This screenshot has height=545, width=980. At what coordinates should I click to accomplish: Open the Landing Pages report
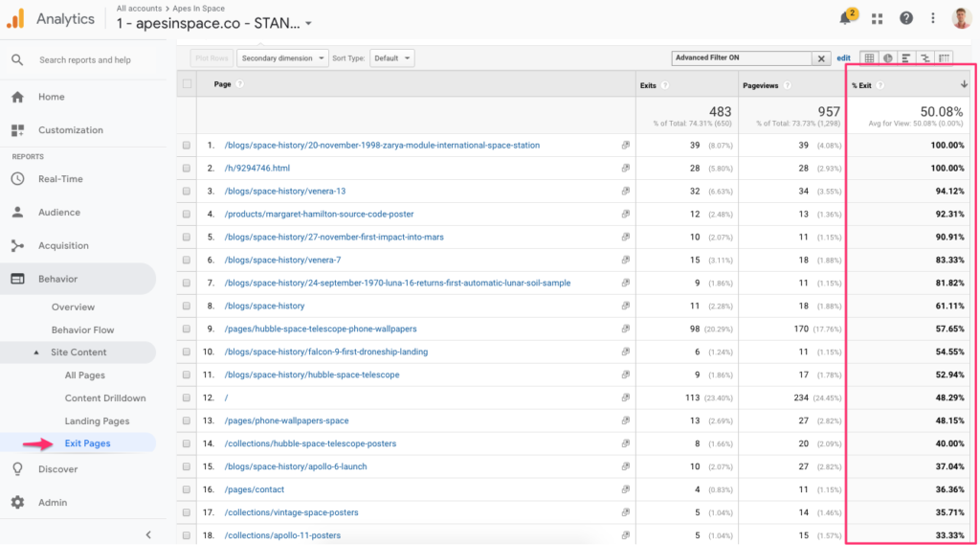[x=97, y=421]
